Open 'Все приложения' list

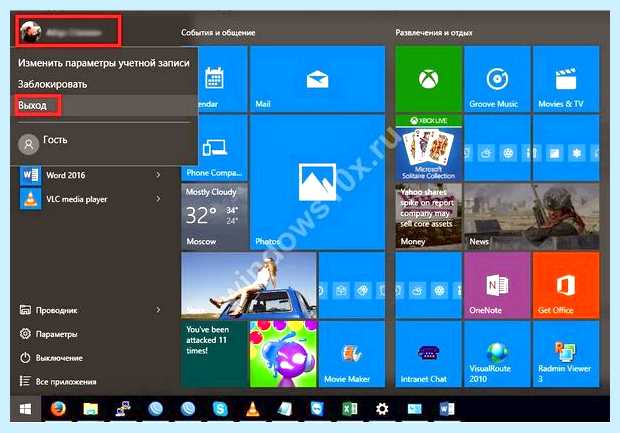coord(58,382)
